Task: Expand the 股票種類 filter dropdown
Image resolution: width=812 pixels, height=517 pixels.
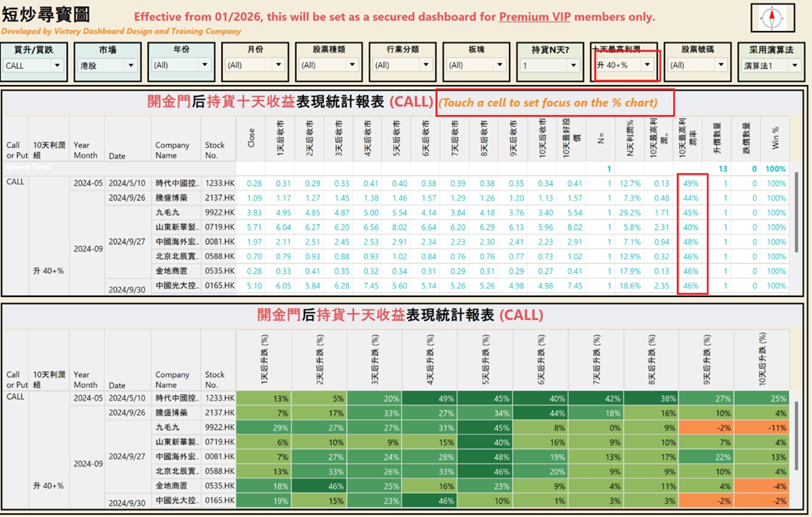Action: 352,66
